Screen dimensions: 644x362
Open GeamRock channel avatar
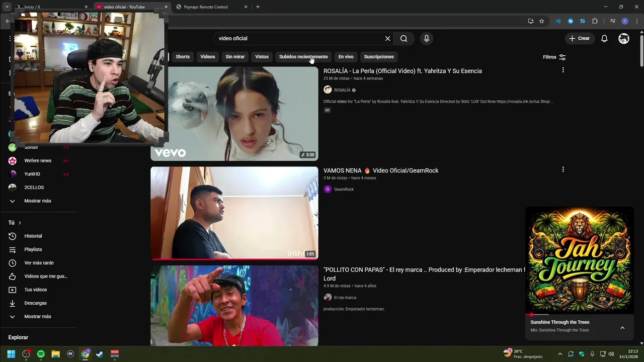tap(328, 189)
